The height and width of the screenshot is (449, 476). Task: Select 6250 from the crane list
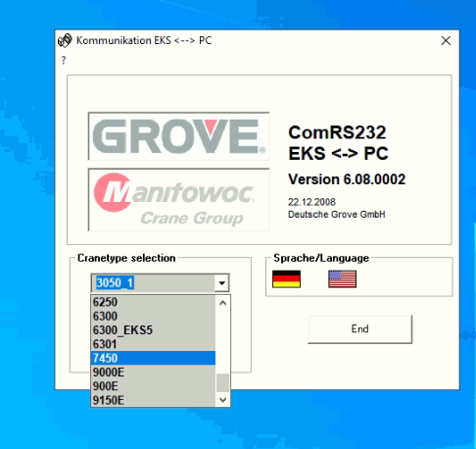coord(153,302)
